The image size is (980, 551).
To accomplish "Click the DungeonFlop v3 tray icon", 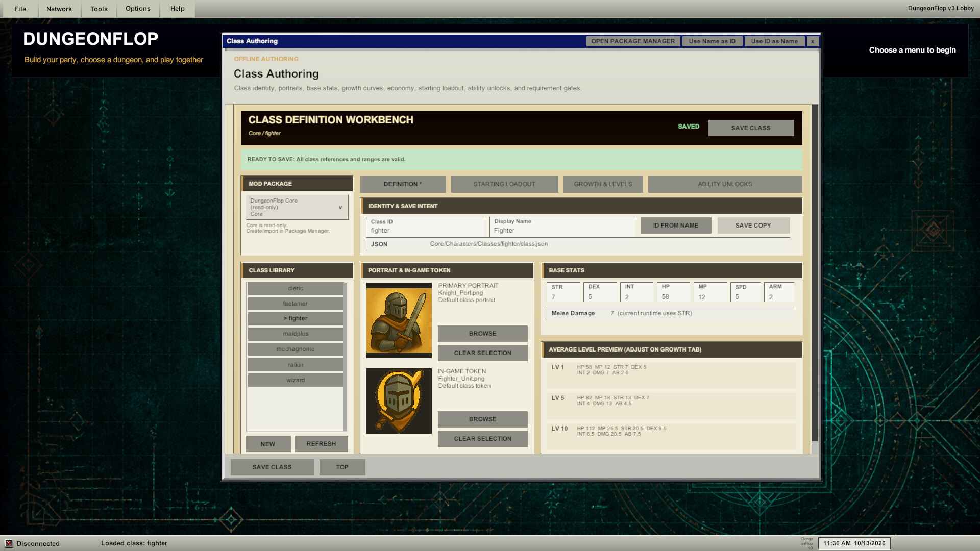I will coord(807,543).
